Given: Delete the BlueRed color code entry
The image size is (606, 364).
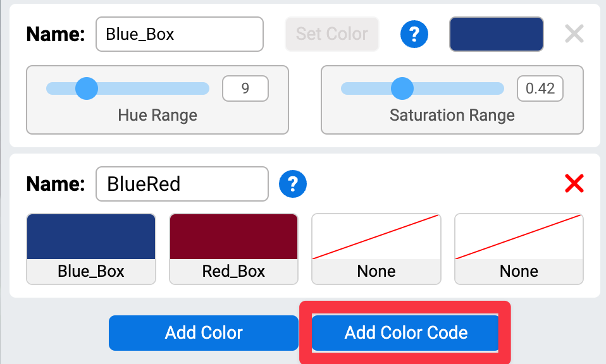Looking at the screenshot, I should [x=574, y=184].
